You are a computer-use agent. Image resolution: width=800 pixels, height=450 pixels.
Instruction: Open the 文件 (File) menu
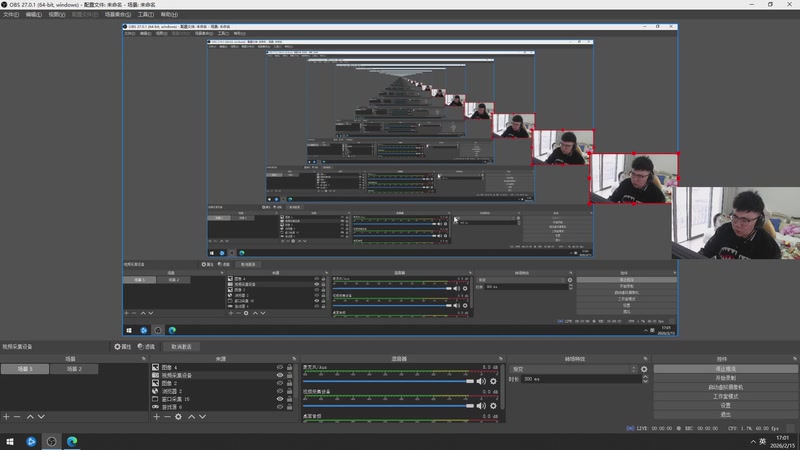11,14
